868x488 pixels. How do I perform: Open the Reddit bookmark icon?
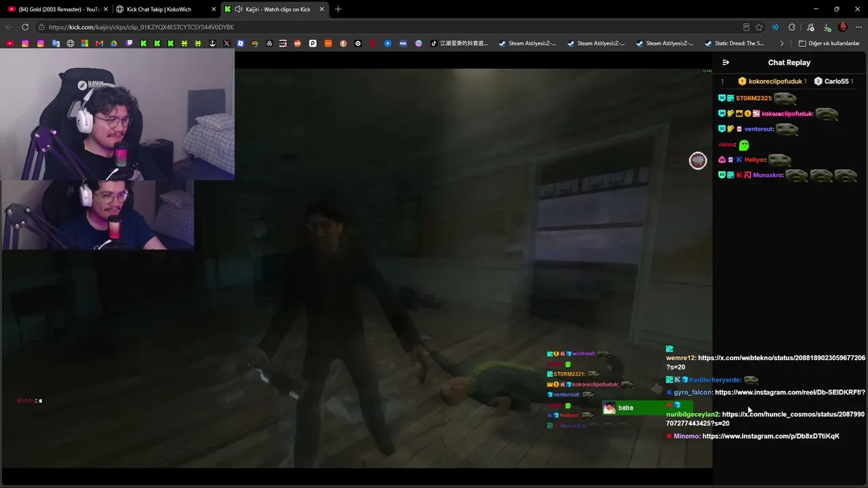point(298,43)
